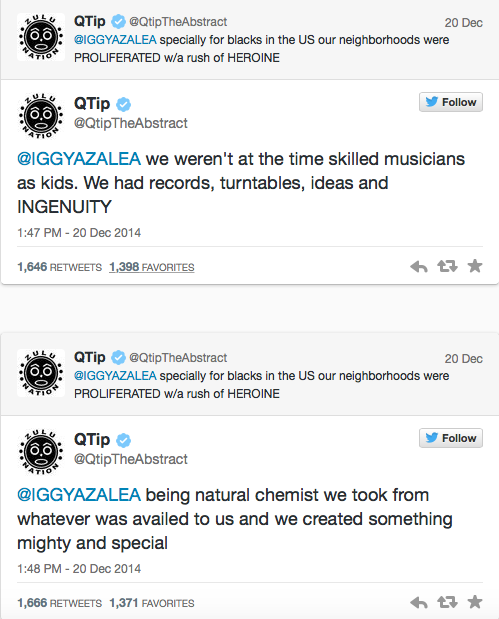Open @QtipTheAbstract handle in 1:48 PM tweet
499x619 pixels.
tap(131, 459)
